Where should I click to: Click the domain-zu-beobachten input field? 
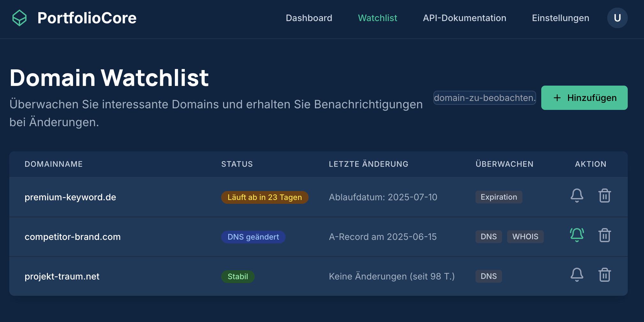484,98
